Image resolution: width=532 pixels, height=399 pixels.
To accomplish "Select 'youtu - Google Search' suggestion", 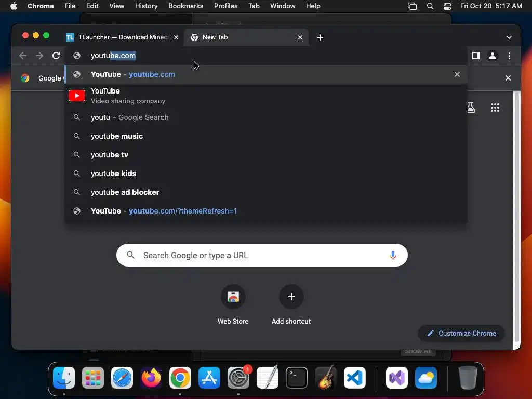I will (x=266, y=117).
